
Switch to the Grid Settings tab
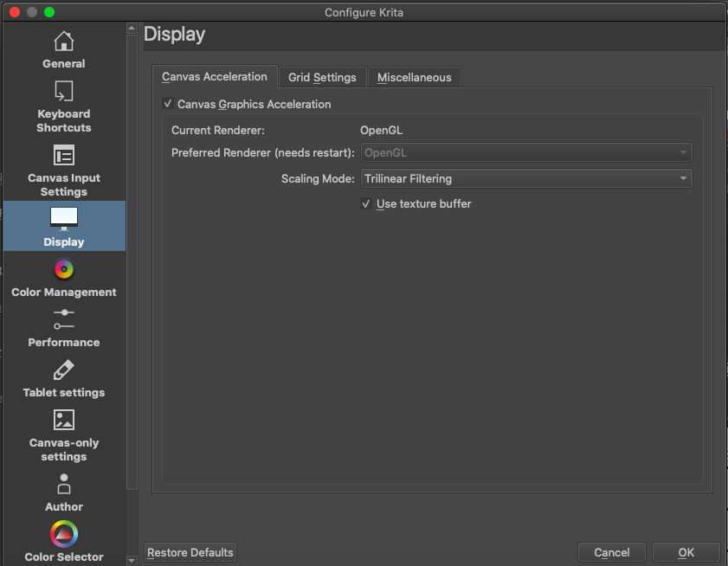coord(322,78)
